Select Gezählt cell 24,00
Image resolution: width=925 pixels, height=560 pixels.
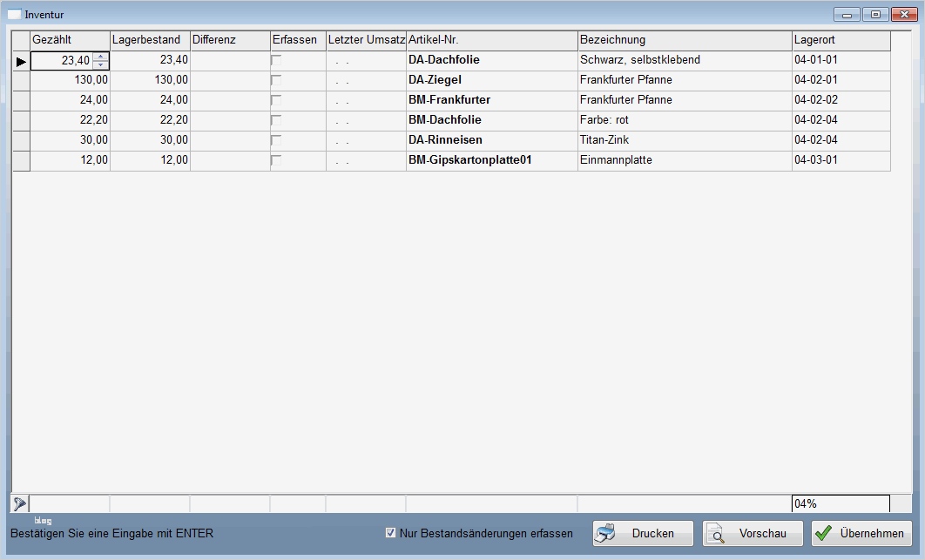[x=71, y=100]
